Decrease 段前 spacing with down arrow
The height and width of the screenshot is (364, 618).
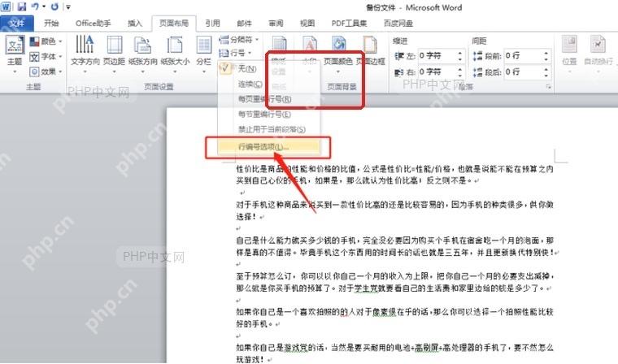pyautogui.click(x=546, y=59)
